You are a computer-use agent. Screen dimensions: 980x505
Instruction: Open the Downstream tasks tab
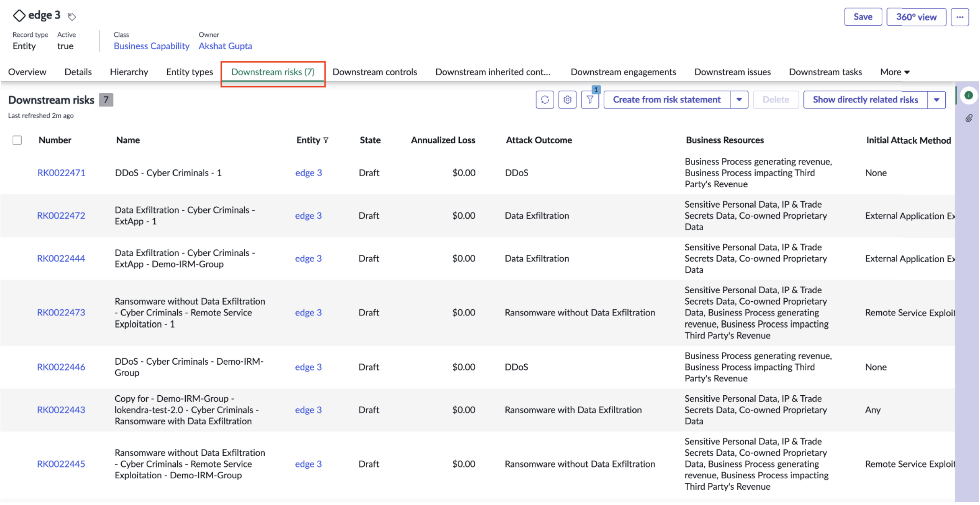[x=825, y=72]
